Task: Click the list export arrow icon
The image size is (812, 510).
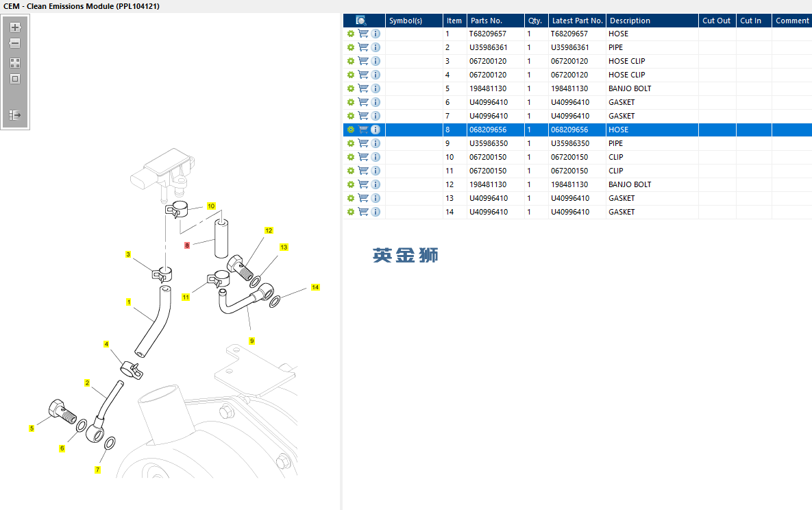Action: click(15, 115)
